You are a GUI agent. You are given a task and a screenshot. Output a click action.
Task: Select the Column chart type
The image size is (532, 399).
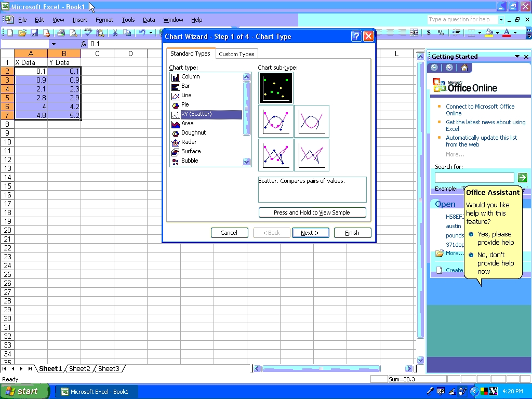(x=190, y=77)
